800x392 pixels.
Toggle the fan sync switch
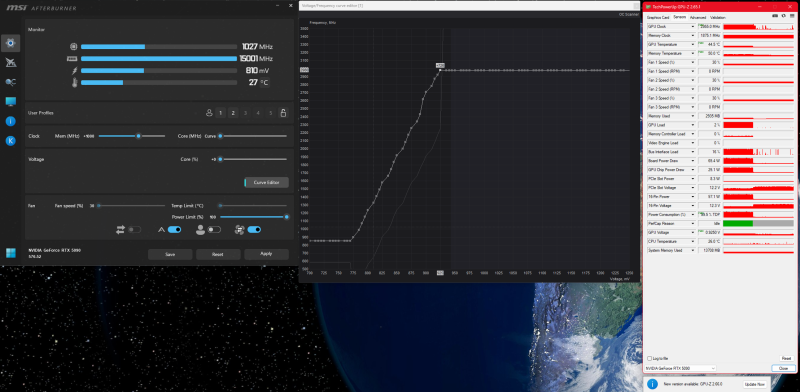point(134,230)
